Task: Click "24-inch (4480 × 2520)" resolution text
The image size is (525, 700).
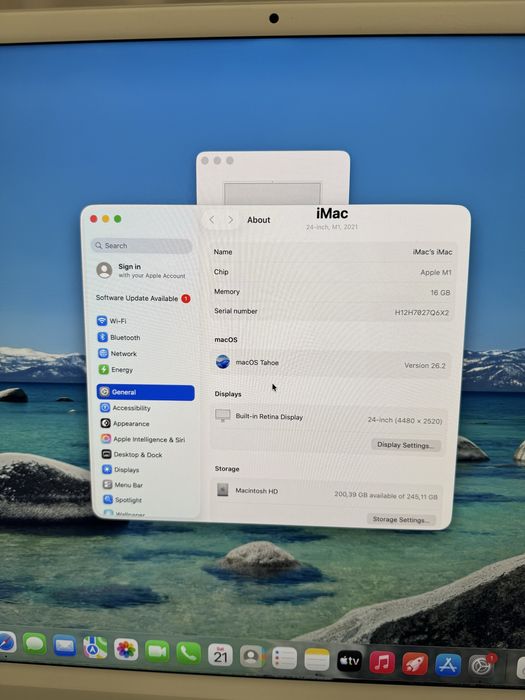Action: [x=405, y=420]
